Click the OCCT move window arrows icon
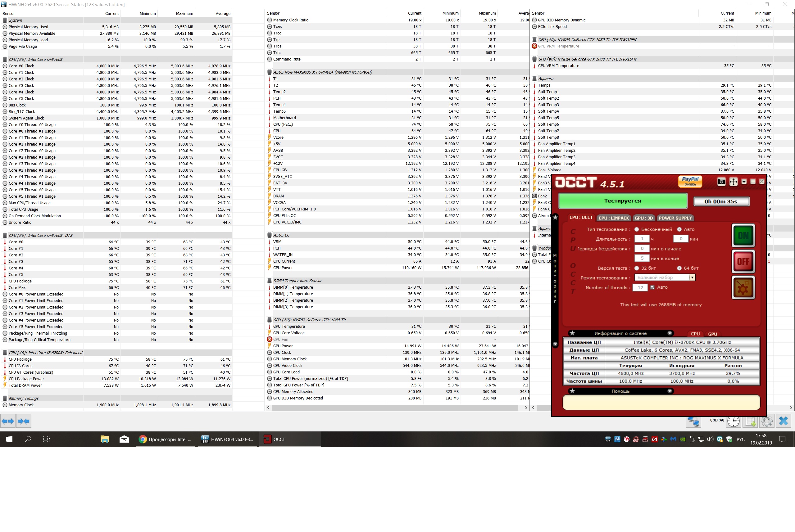Image resolution: width=795 pixels, height=532 pixels. pyautogui.click(x=733, y=182)
